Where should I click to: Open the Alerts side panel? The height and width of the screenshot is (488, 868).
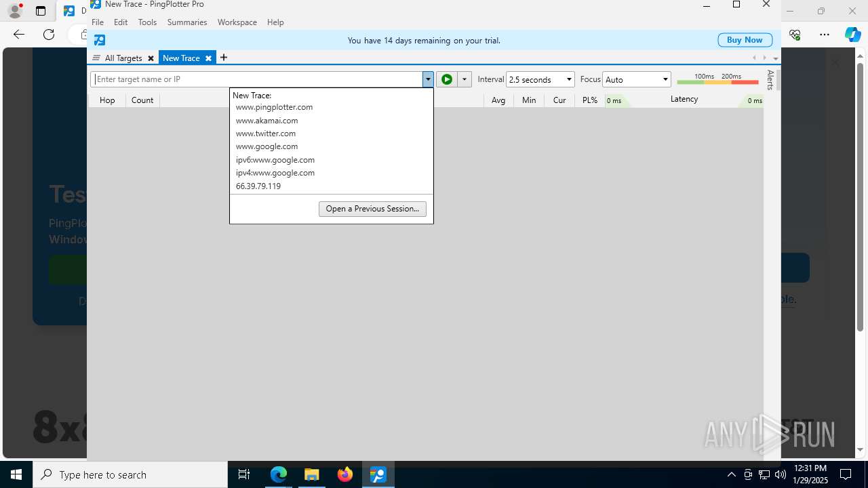[770, 79]
